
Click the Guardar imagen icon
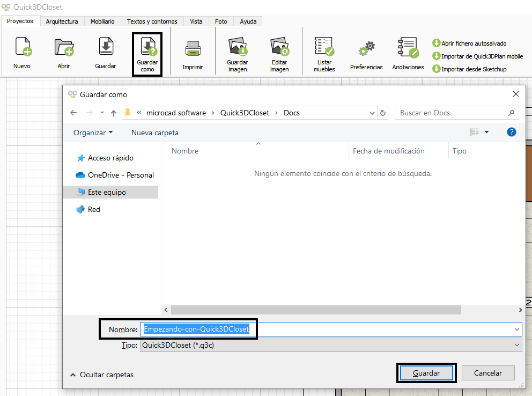(x=238, y=54)
